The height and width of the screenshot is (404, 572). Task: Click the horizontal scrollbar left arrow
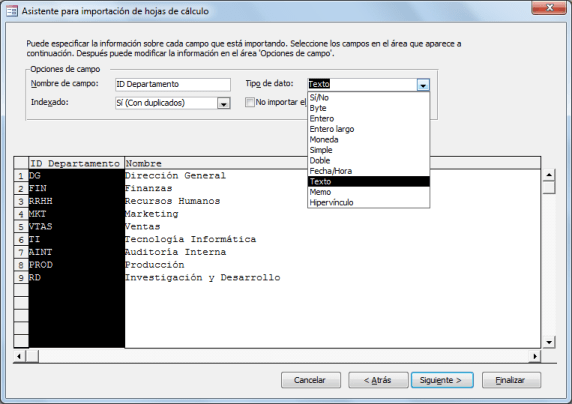pyautogui.click(x=19, y=356)
